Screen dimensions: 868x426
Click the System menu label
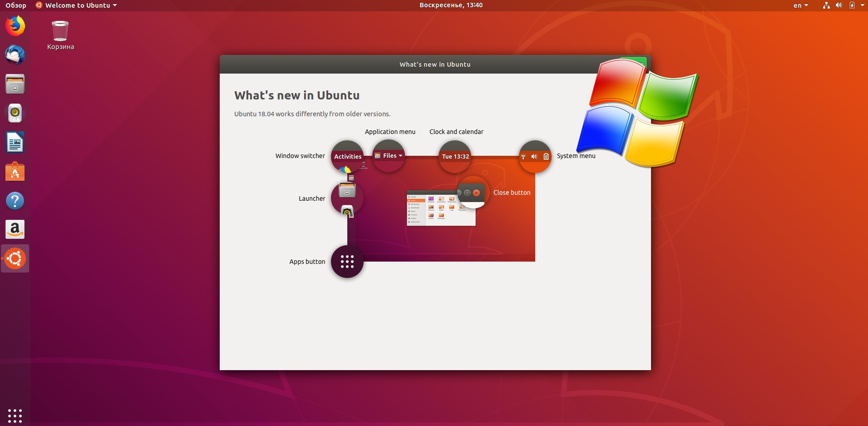point(576,156)
